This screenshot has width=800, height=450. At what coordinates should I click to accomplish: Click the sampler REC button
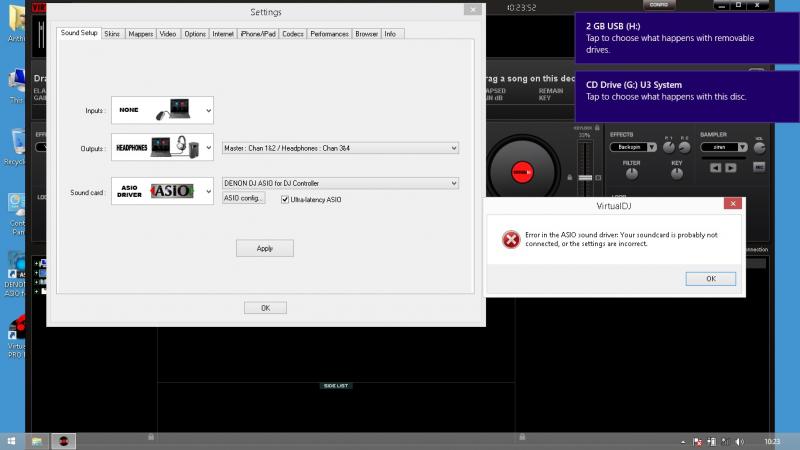pos(759,167)
